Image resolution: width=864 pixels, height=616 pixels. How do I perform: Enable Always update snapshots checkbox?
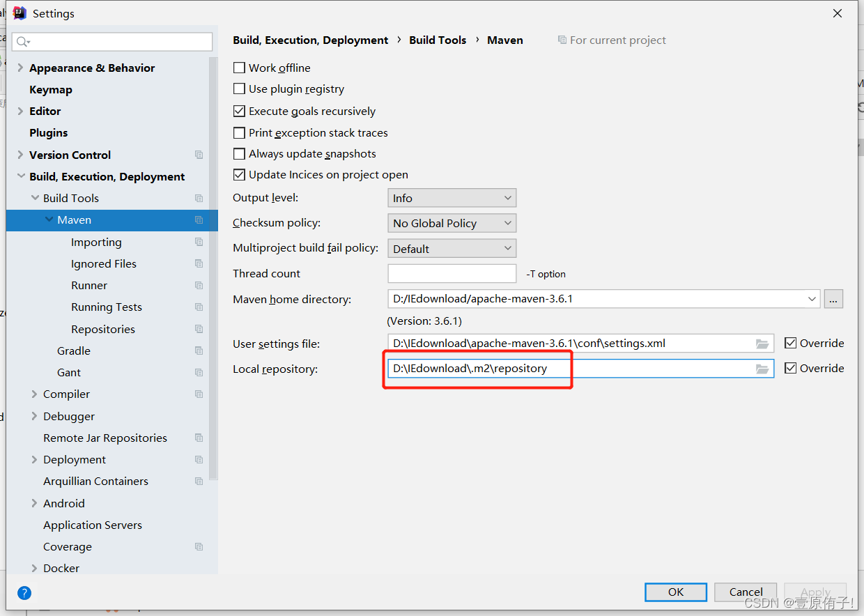point(239,154)
